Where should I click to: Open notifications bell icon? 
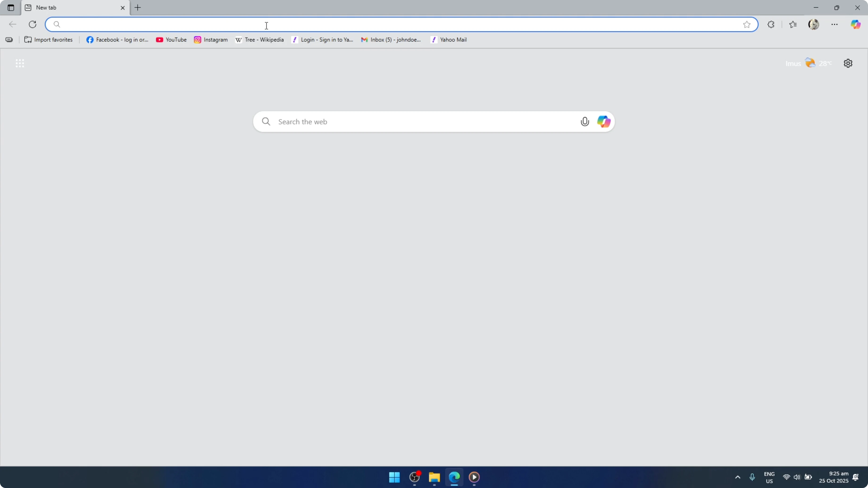point(855,477)
